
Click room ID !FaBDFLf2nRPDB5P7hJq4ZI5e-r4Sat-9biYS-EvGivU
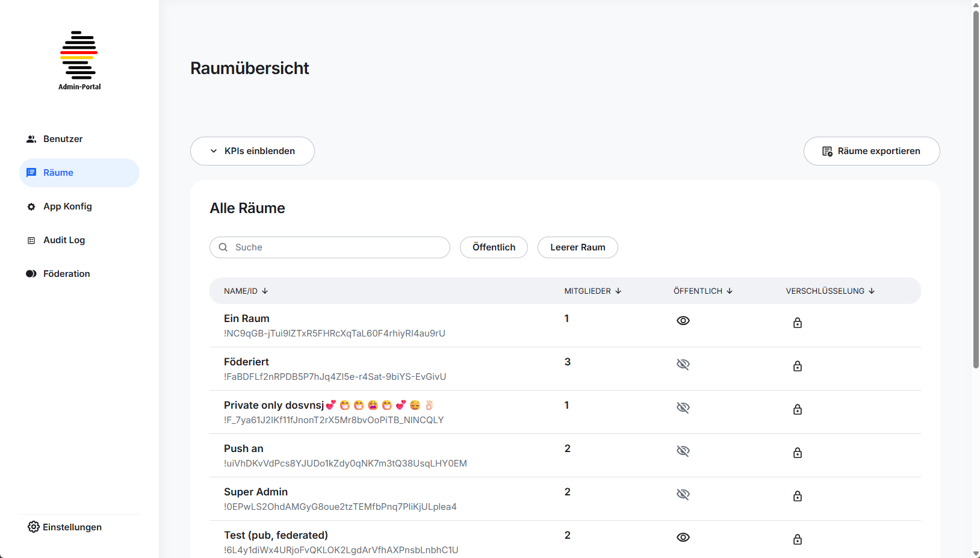[335, 377]
